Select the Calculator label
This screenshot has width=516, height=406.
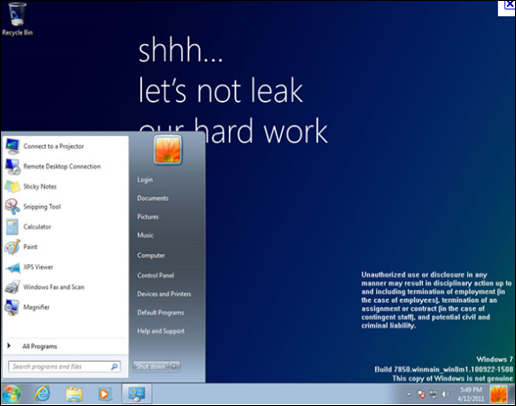(37, 227)
